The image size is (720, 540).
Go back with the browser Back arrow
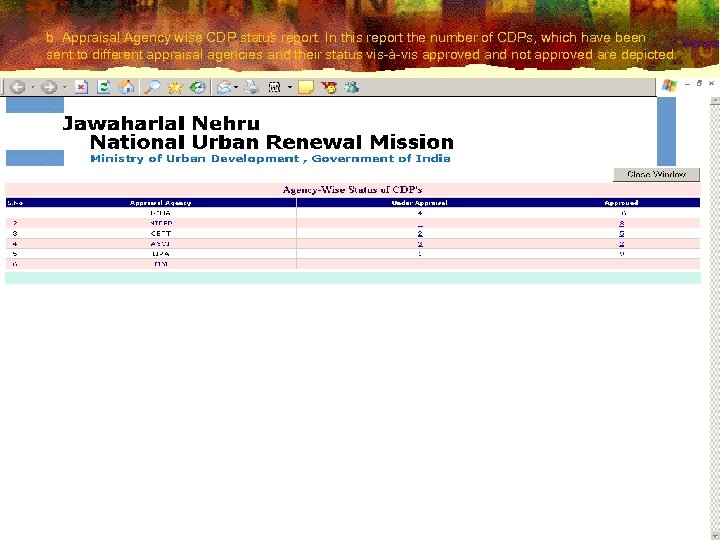17,87
